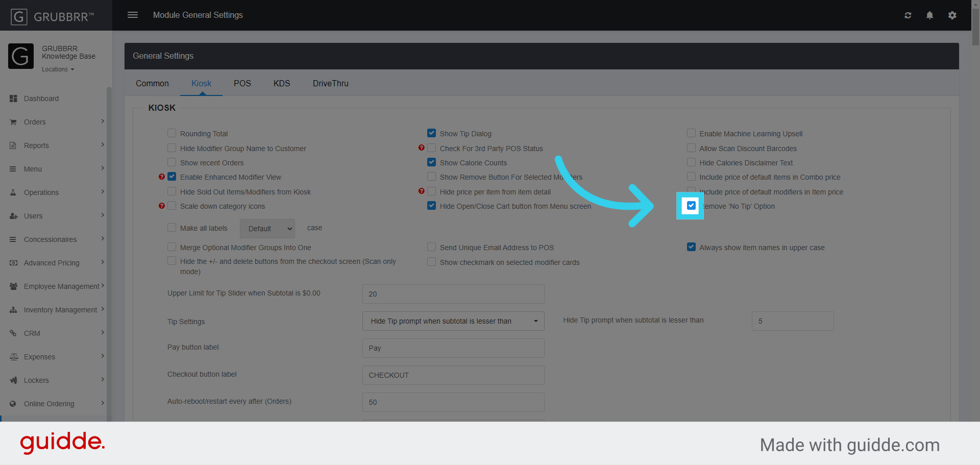Expand the Reports sidebar chevron

[x=103, y=145]
